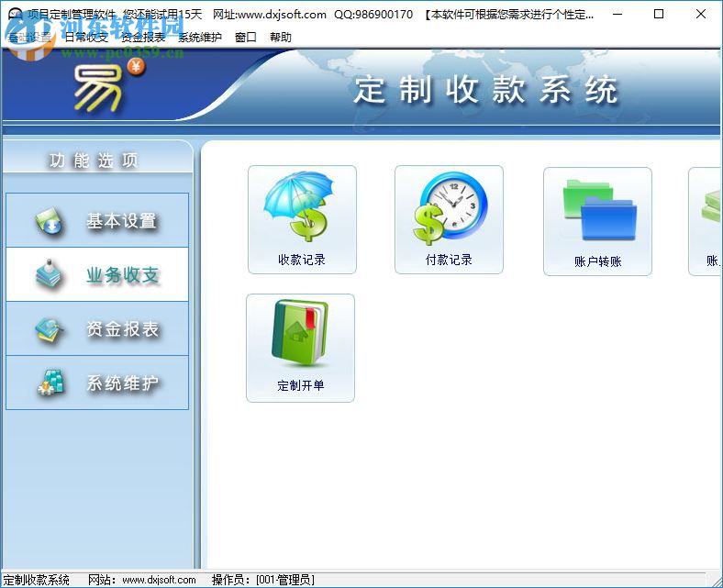
Task: Click the 定制收款系统 banner title
Action: [485, 90]
